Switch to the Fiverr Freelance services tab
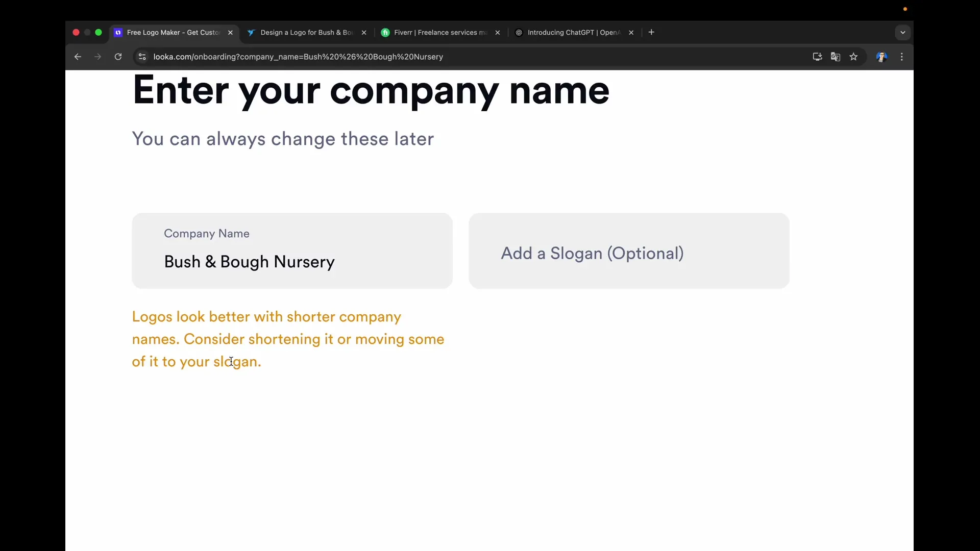This screenshot has width=980, height=551. coord(439,33)
